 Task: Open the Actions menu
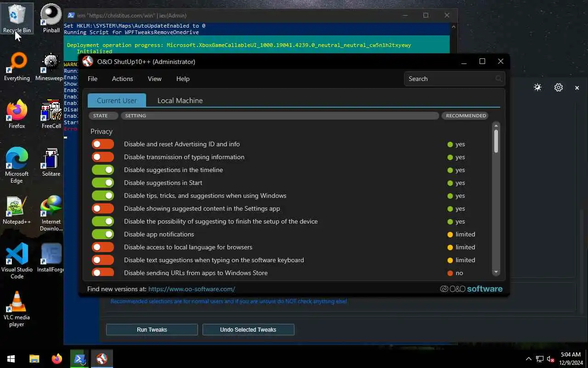pyautogui.click(x=122, y=79)
